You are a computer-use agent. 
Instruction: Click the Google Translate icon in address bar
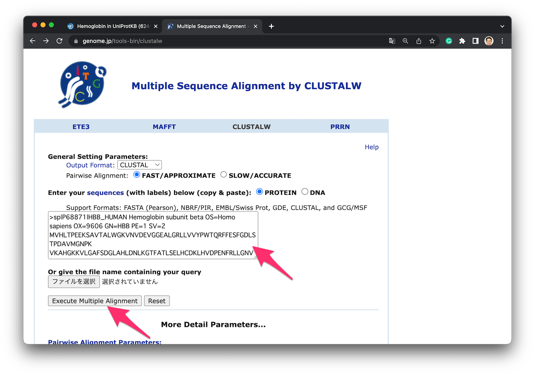click(x=392, y=41)
